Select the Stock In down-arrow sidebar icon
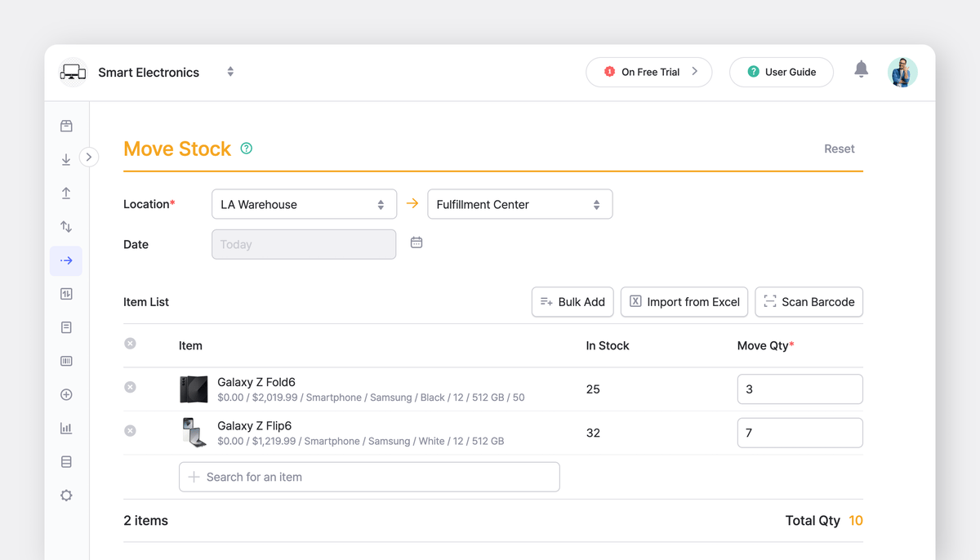 66,159
